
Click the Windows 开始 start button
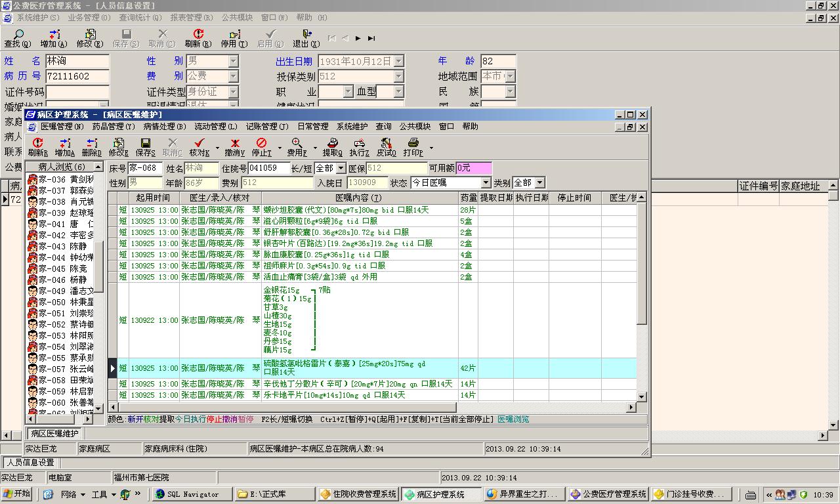click(x=17, y=494)
